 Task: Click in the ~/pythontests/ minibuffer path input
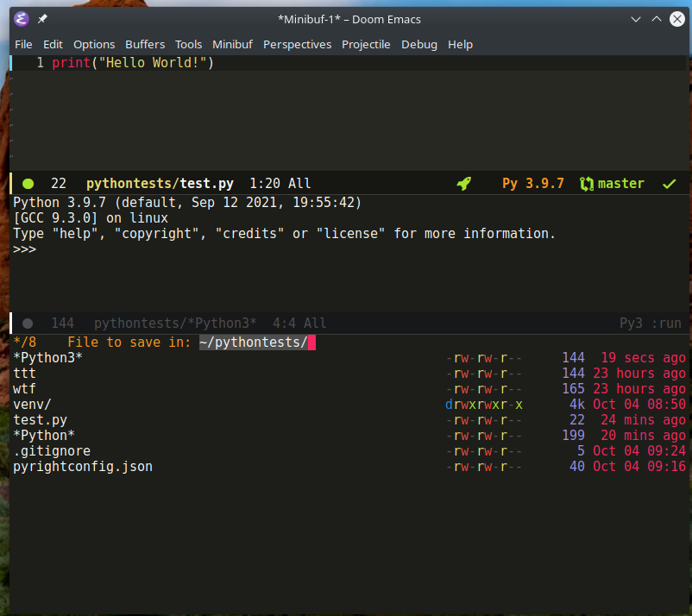(257, 343)
